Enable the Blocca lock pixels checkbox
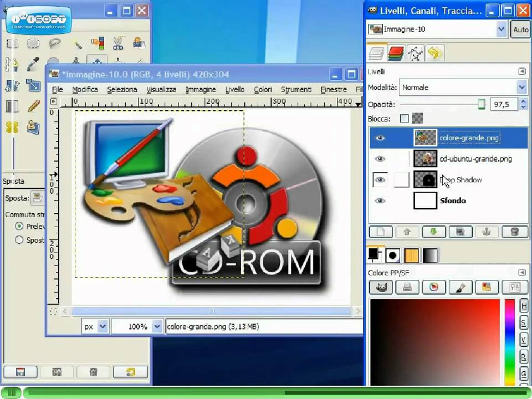532x399 pixels. pos(404,119)
